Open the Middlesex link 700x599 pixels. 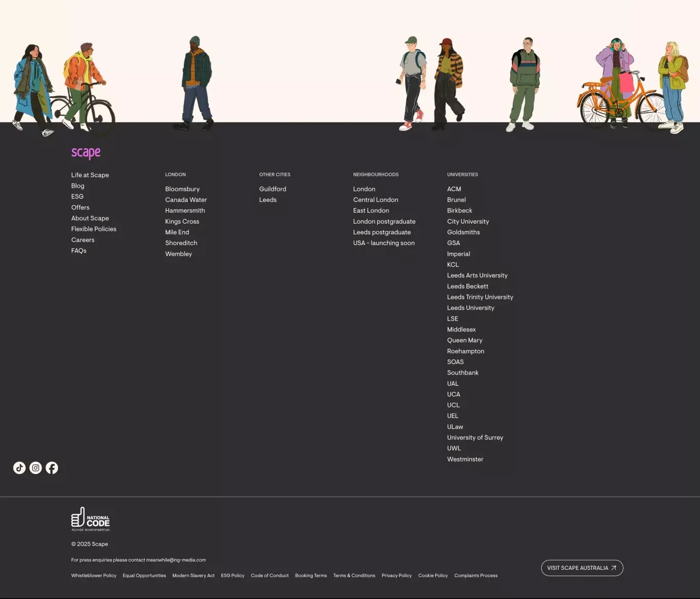click(462, 329)
